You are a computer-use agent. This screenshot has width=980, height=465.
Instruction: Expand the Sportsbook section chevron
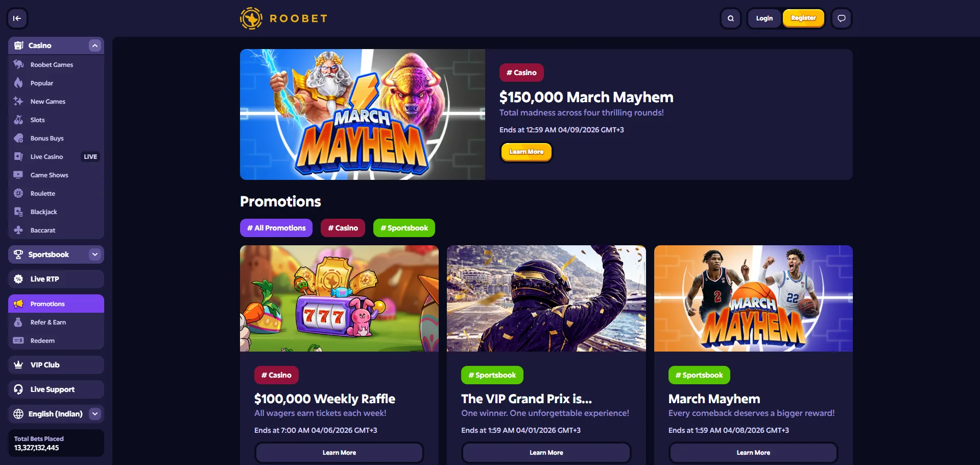tap(94, 254)
